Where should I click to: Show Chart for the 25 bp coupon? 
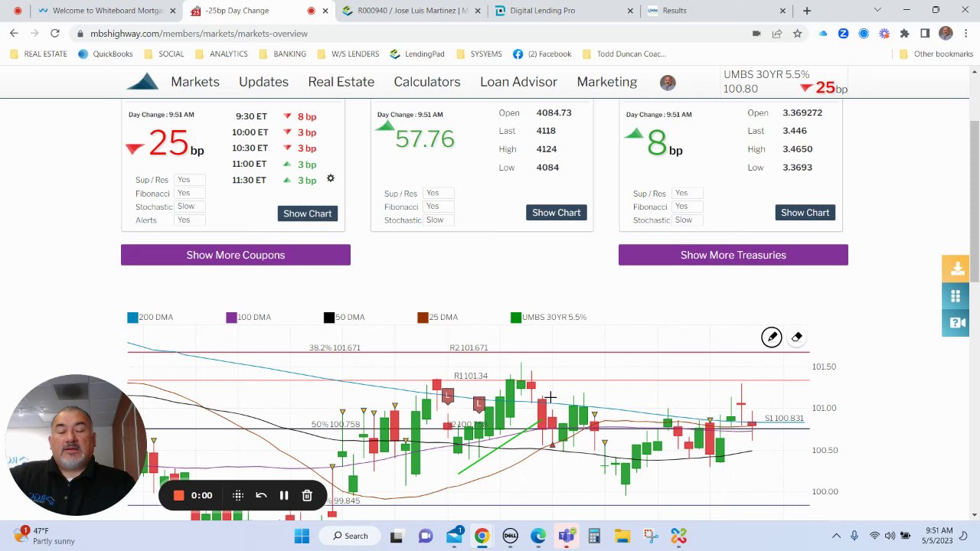point(308,214)
